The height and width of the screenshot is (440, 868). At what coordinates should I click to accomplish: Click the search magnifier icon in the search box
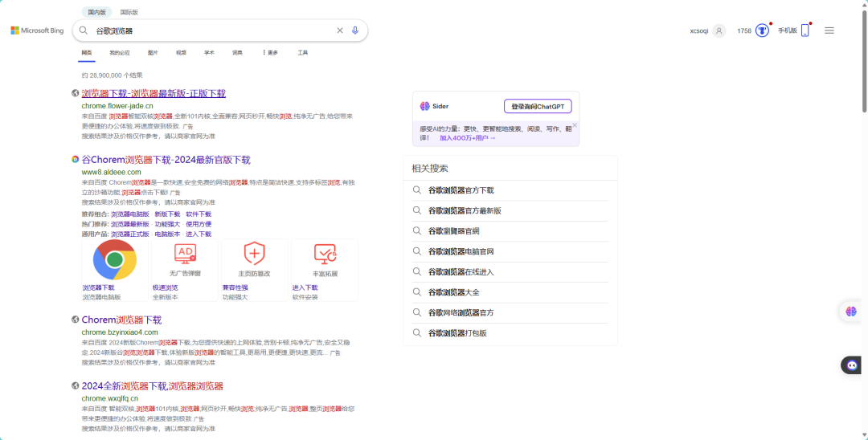pos(83,31)
